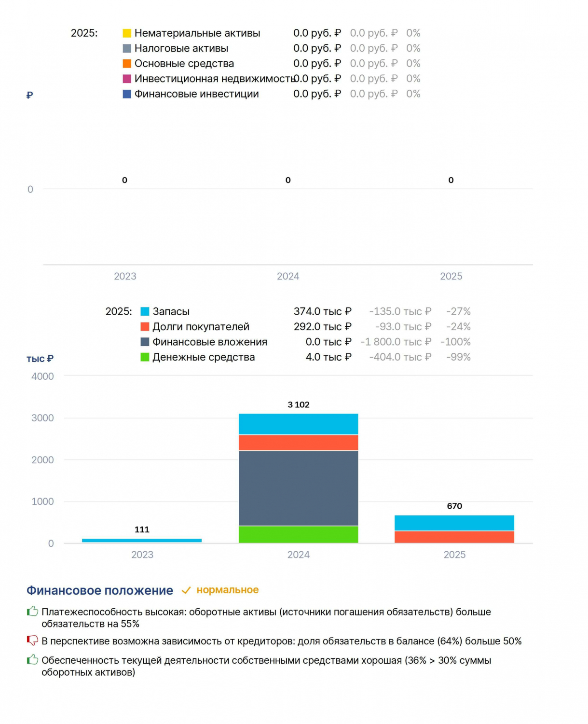Viewport: 588px width, 724px height.
Task: Click the -27% change for Запасы
Action: 458,312
